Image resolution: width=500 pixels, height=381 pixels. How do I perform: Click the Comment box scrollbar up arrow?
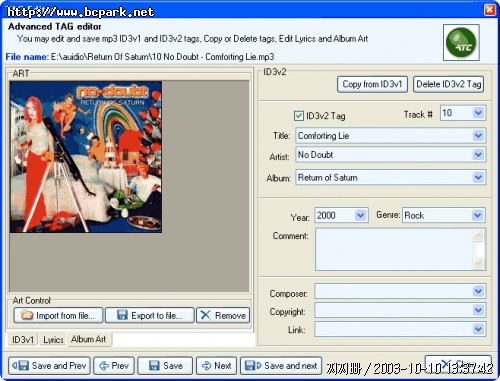click(x=479, y=236)
